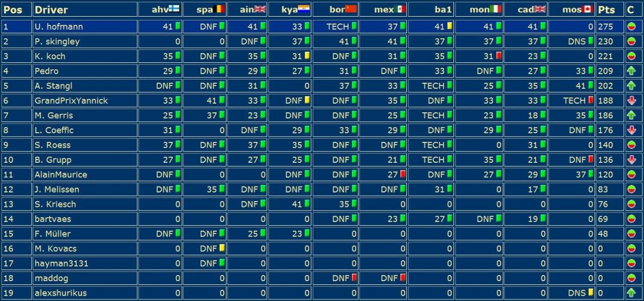Click the Pos column header

click(x=13, y=10)
